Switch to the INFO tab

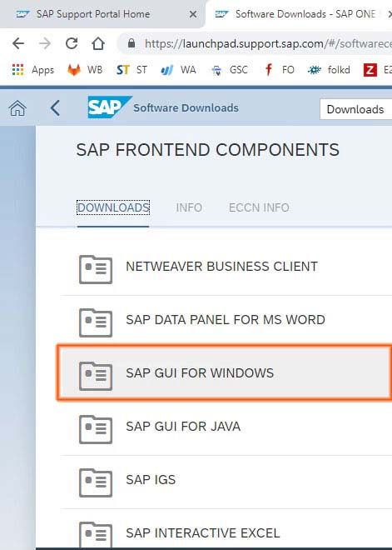click(x=189, y=207)
